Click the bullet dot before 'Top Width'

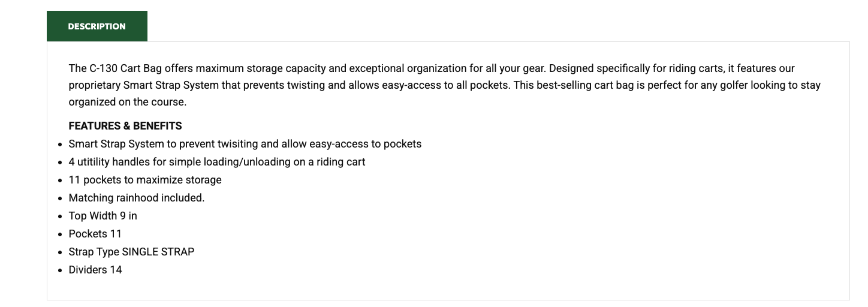60,216
